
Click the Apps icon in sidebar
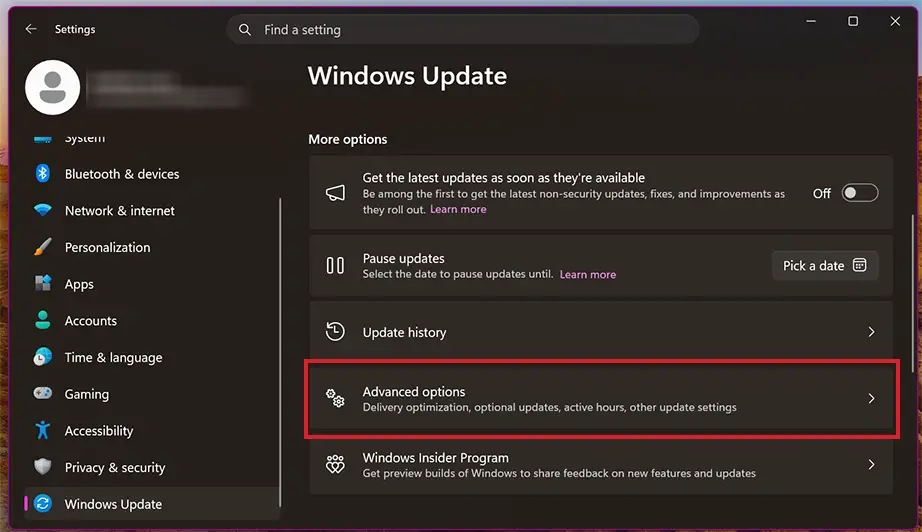coord(42,283)
